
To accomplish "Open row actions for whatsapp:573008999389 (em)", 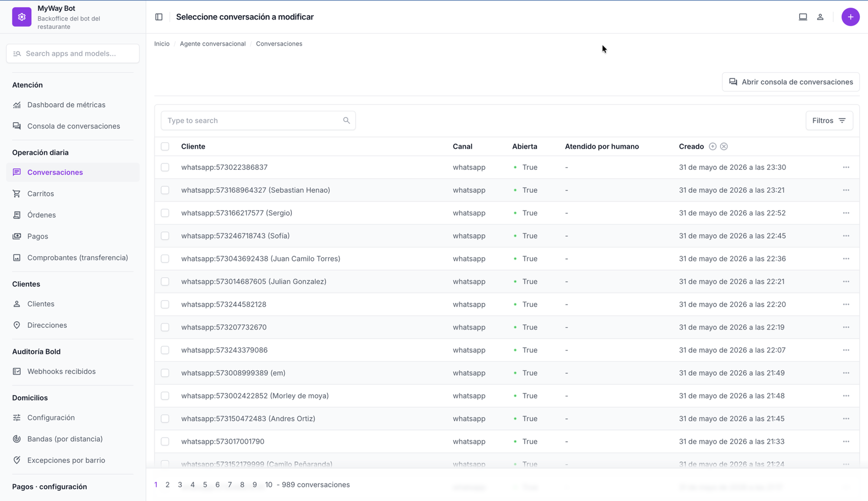I will coord(846,373).
